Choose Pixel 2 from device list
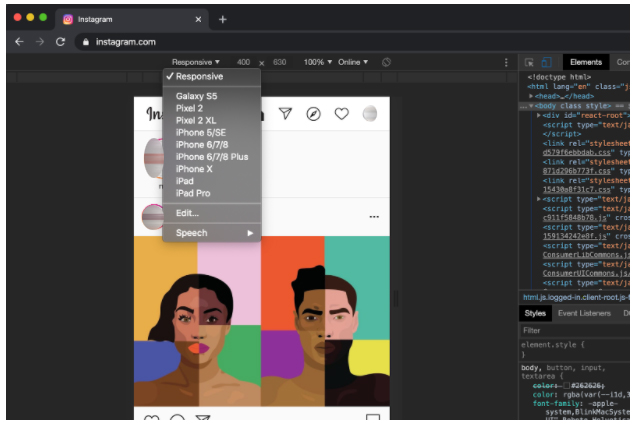The height and width of the screenshot is (427, 633). (x=212, y=108)
